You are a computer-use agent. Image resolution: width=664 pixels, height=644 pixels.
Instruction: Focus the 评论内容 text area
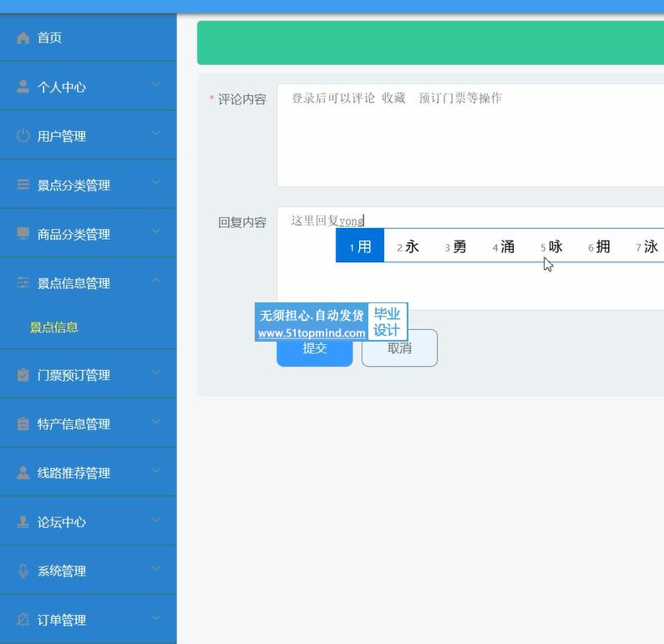470,135
